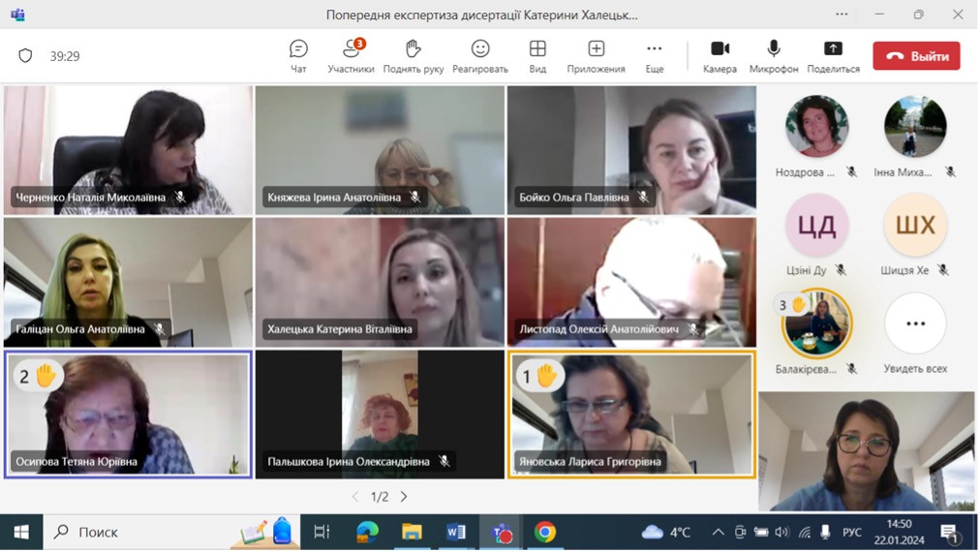Click muted mic icon on Пальшкова tile
This screenshot has width=980, height=552.
pos(444,461)
